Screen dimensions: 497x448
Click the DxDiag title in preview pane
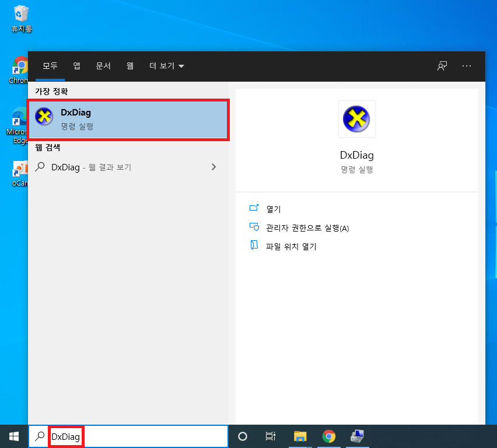[357, 155]
